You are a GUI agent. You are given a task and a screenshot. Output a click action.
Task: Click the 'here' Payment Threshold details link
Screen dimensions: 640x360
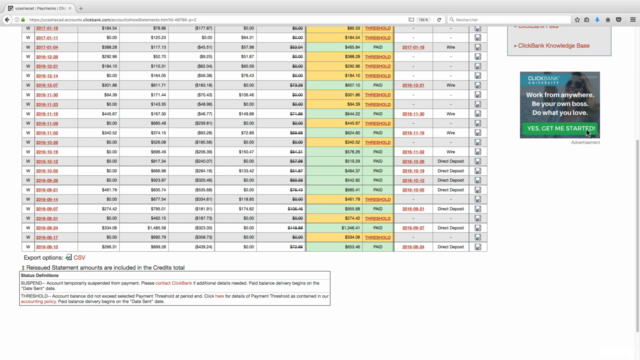[219, 296]
